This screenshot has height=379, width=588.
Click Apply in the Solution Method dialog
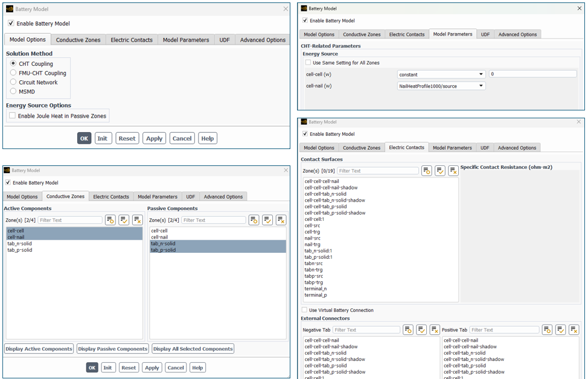[154, 138]
